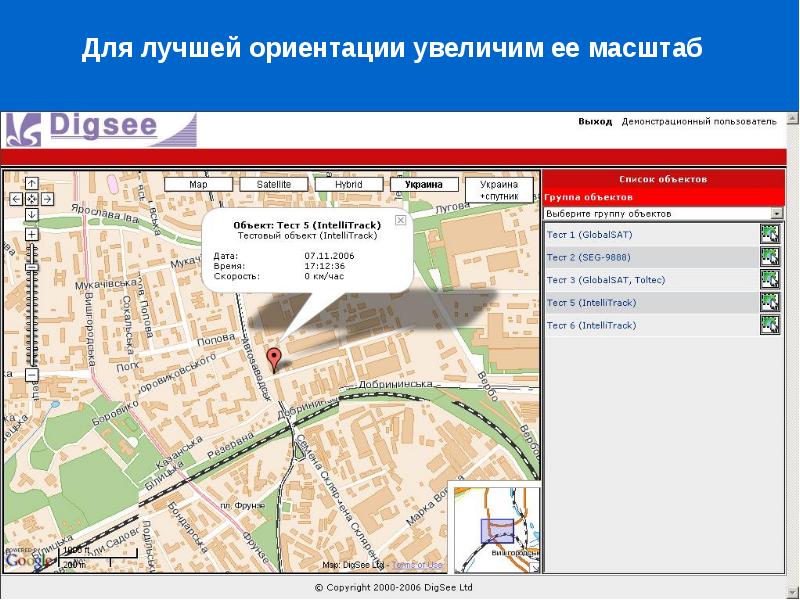The height and width of the screenshot is (600, 800).
Task: Click the zoom slider handle
Action: pos(31,268)
